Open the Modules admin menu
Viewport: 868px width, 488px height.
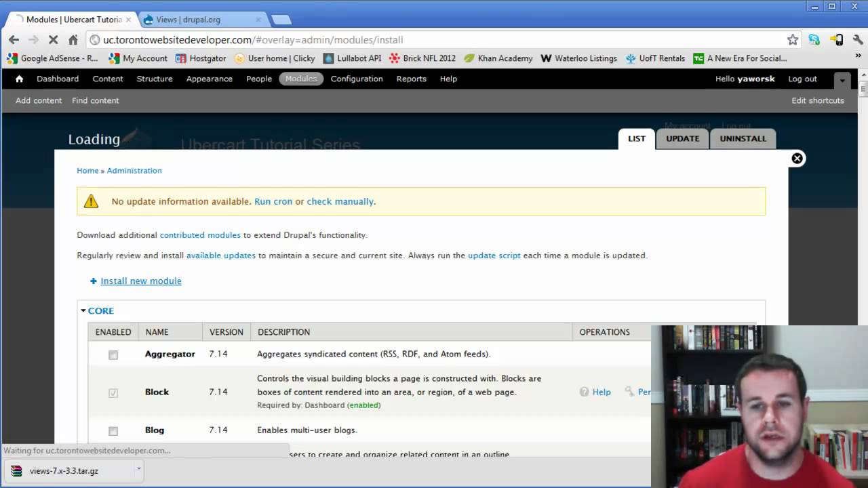point(301,79)
